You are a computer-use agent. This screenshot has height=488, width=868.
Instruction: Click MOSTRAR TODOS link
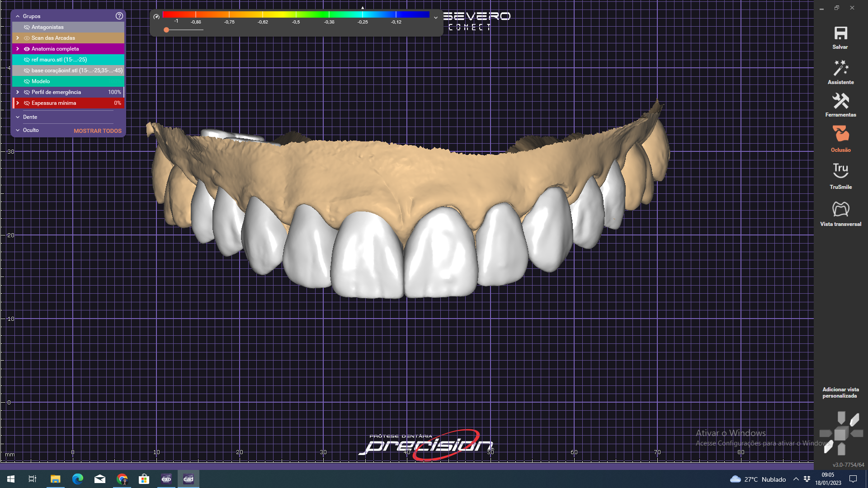click(x=97, y=131)
